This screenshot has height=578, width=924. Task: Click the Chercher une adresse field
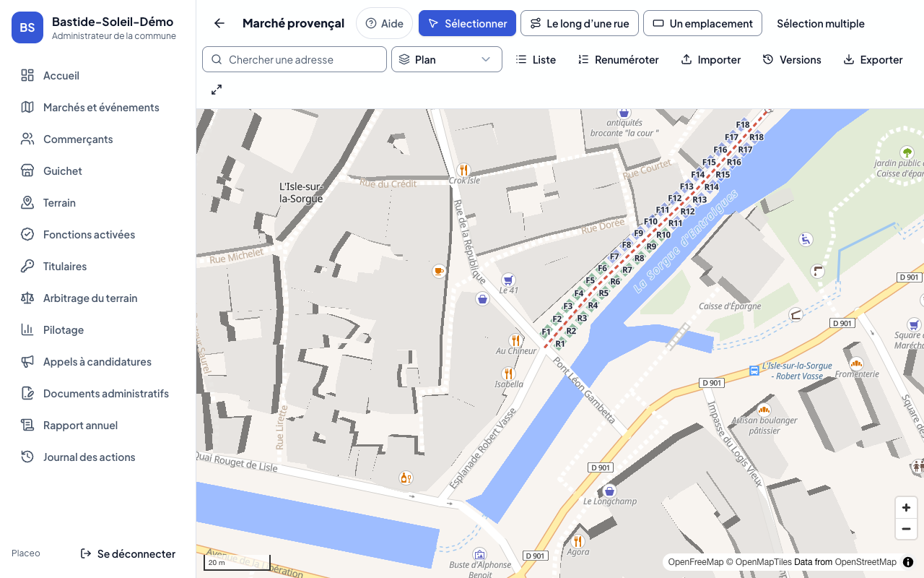coord(295,59)
